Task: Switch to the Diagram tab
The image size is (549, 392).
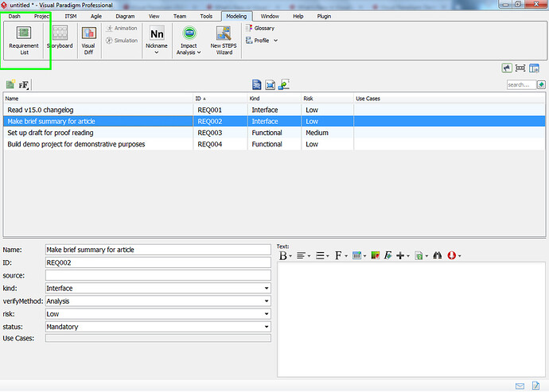Action: click(125, 16)
